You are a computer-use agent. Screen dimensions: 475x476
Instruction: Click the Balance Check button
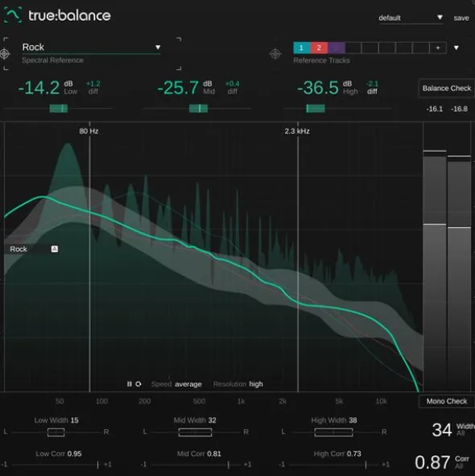tap(447, 89)
